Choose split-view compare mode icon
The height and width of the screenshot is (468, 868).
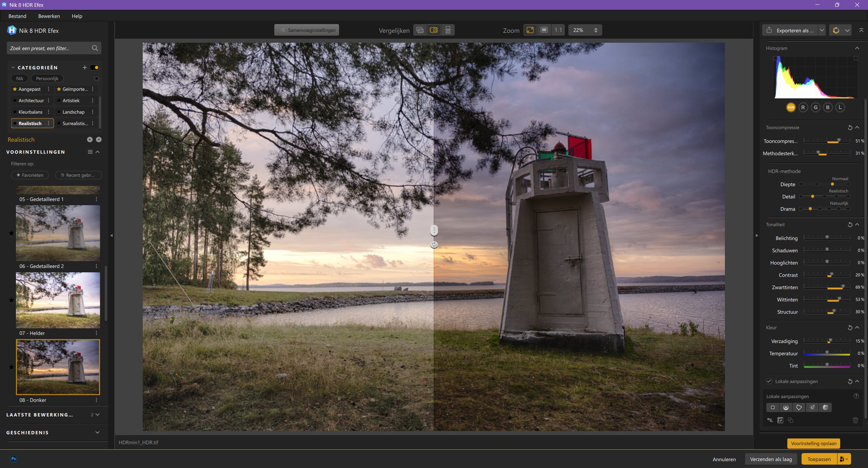point(434,30)
